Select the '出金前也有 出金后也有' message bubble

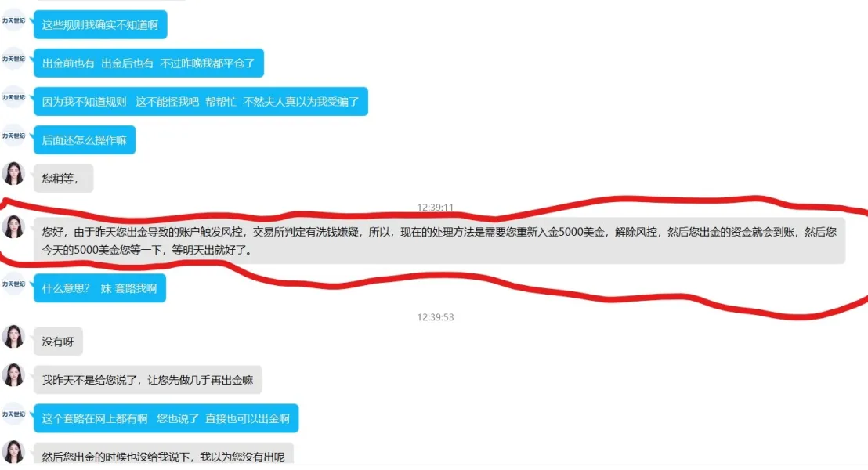pyautogui.click(x=149, y=63)
